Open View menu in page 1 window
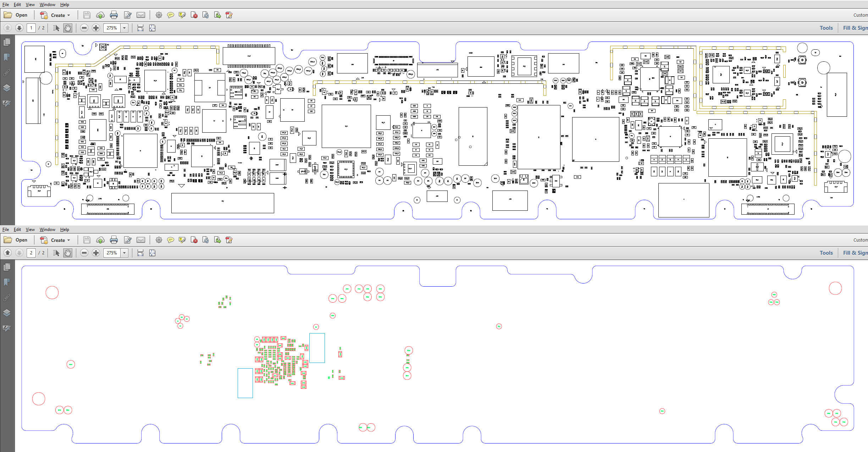 pyautogui.click(x=30, y=5)
